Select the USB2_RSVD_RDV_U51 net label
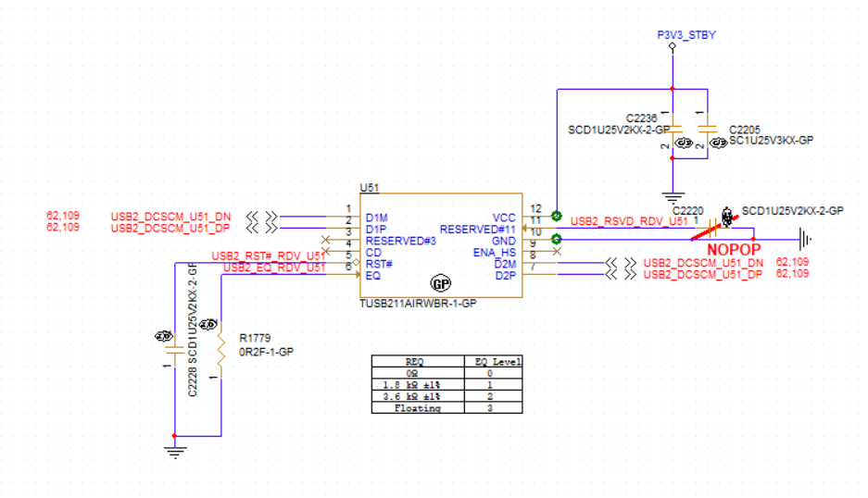This screenshot has height=498, width=868. point(629,221)
